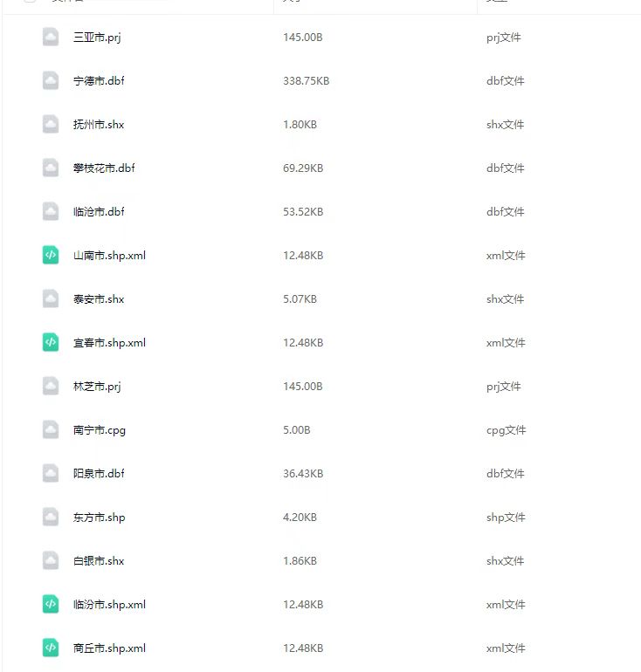Click the green XML icon beside 商丘市.shp.xml
This screenshot has width=641, height=672.
(x=51, y=648)
